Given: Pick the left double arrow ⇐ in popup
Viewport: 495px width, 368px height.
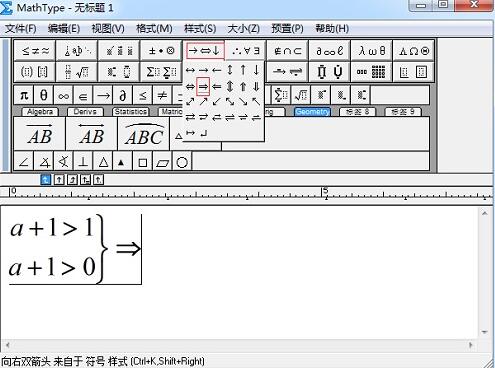Looking at the screenshot, I should click(217, 87).
